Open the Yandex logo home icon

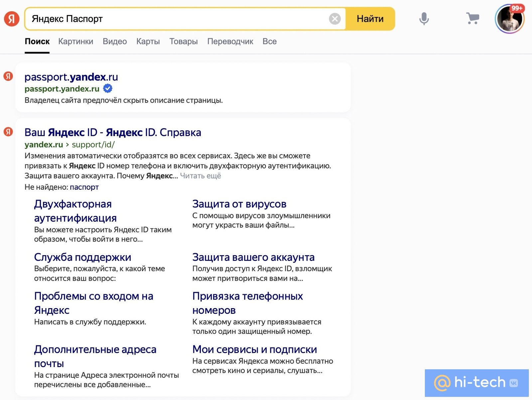[x=12, y=19]
